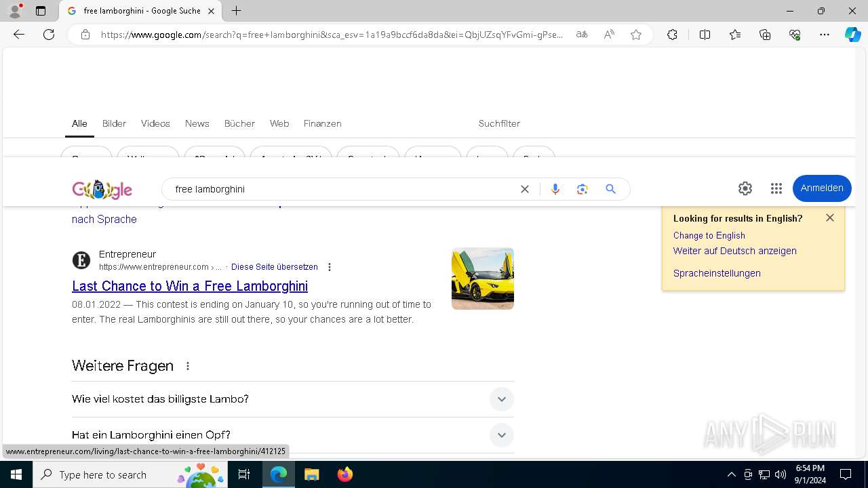868x488 pixels.
Task: Dismiss the language suggestion box
Action: 830,218
